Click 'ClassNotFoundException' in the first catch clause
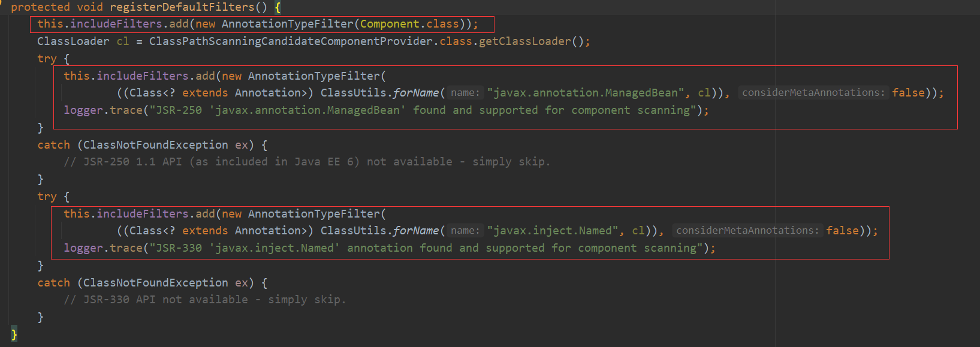Viewport: 980px width, 347px height. pyautogui.click(x=156, y=145)
